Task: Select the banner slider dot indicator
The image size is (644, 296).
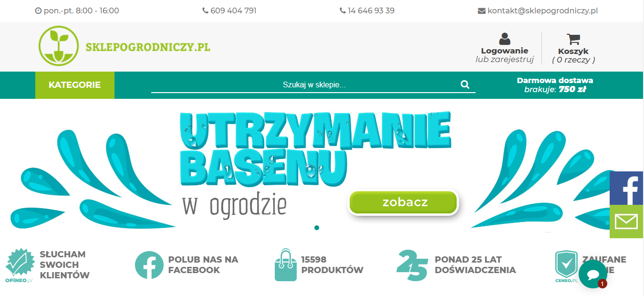Action: click(317, 228)
